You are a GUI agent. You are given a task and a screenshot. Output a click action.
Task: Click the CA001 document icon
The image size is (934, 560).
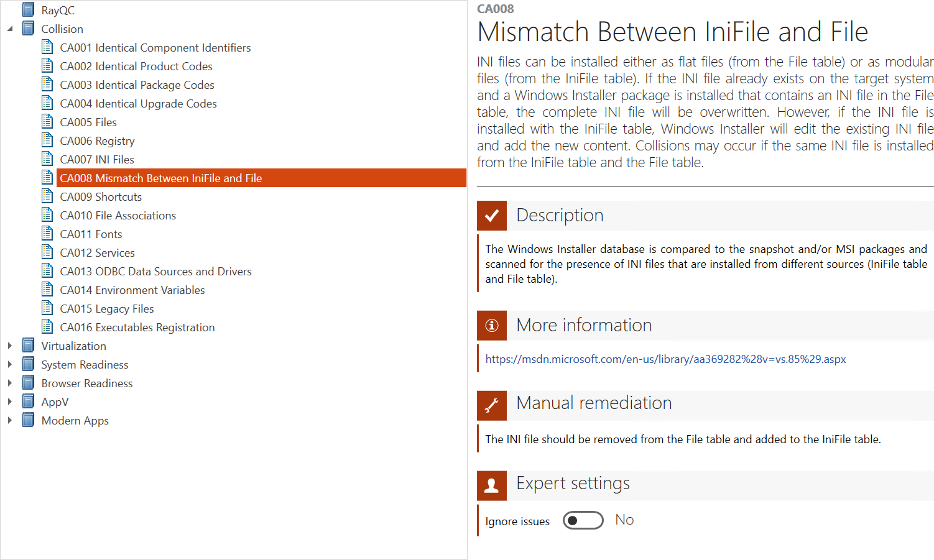pos(47,47)
